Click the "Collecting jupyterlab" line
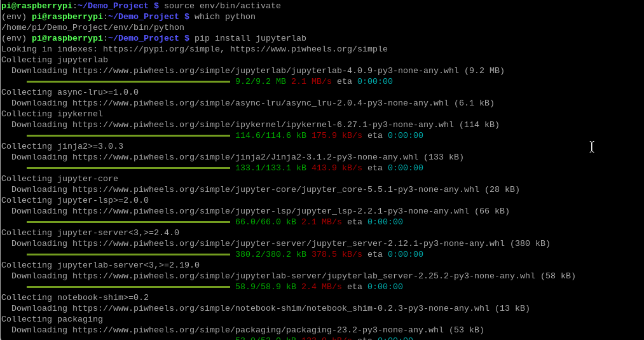 (55, 60)
